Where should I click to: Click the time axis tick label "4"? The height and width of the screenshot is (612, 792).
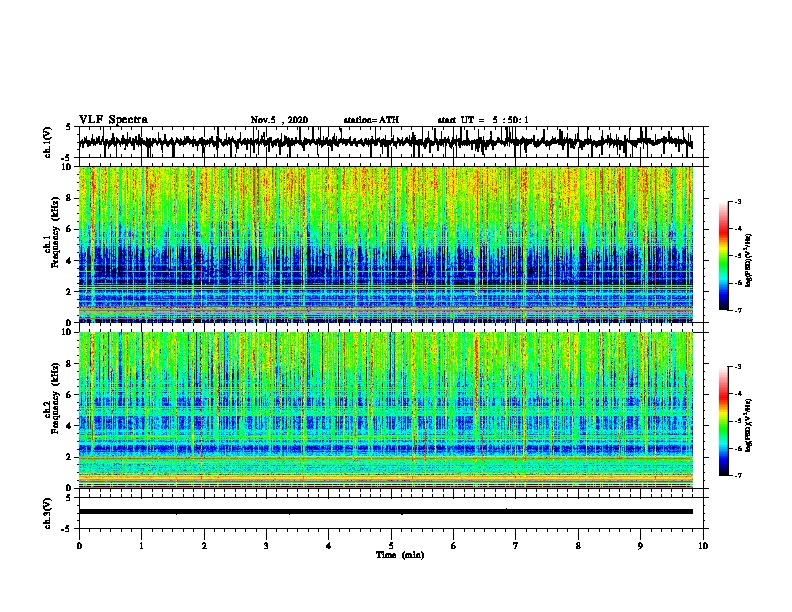pyautogui.click(x=329, y=546)
